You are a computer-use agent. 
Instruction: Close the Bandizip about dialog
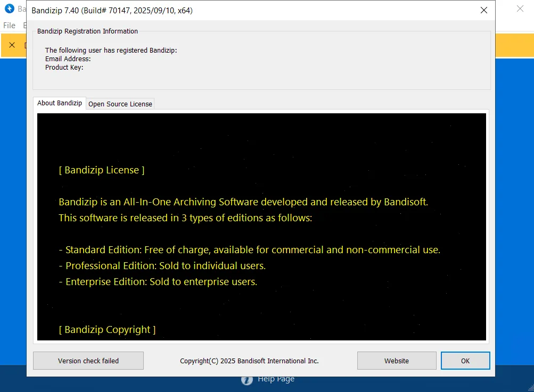click(483, 10)
